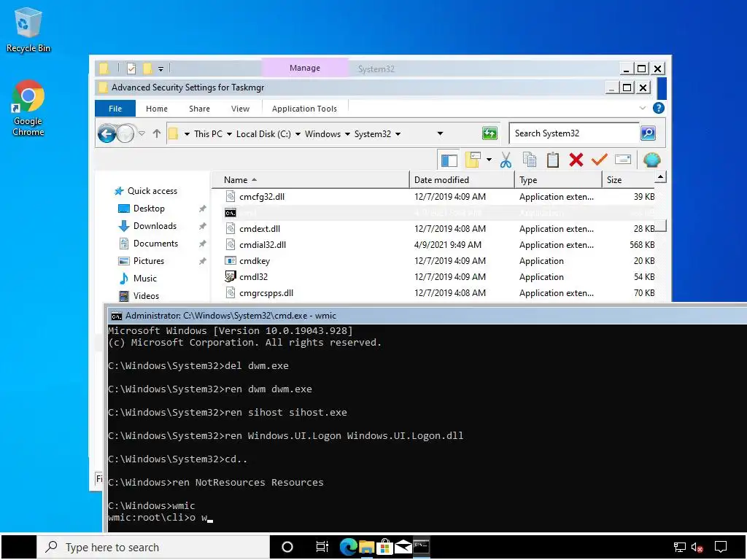Click in the Search System32 field
This screenshot has width=747, height=560.
coord(573,133)
